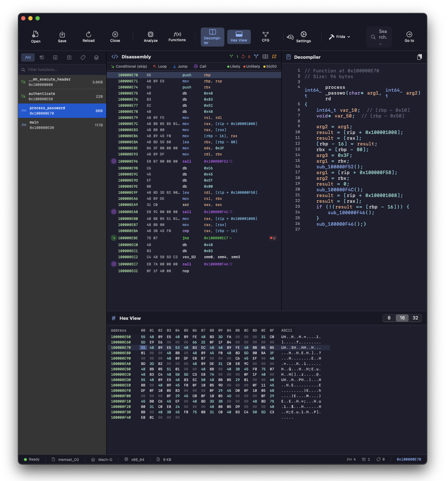Click the copy icon in the Decompiler panel
Image resolution: width=448 pixels, height=481 pixels.
pyautogui.click(x=419, y=57)
